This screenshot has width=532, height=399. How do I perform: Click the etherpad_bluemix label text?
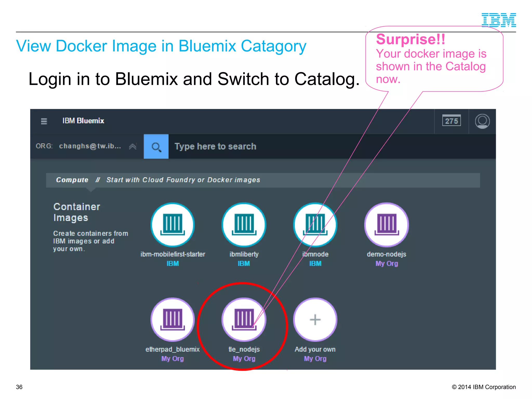click(173, 349)
